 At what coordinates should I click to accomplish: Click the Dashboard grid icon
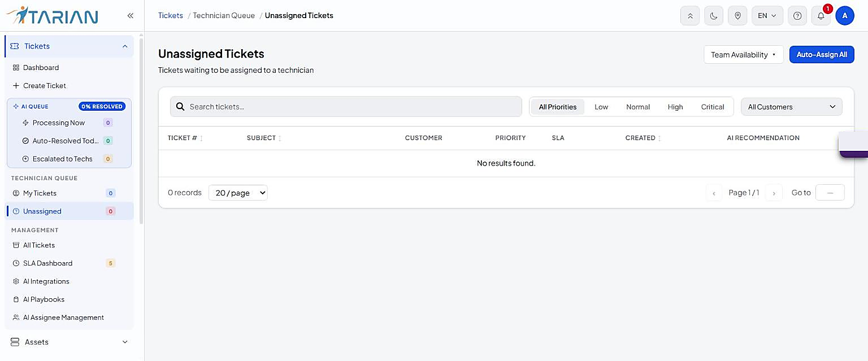point(16,68)
